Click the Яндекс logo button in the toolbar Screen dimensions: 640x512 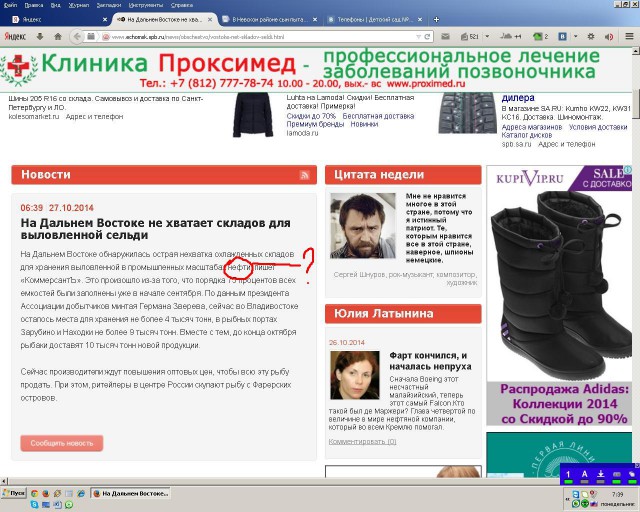click(x=15, y=37)
